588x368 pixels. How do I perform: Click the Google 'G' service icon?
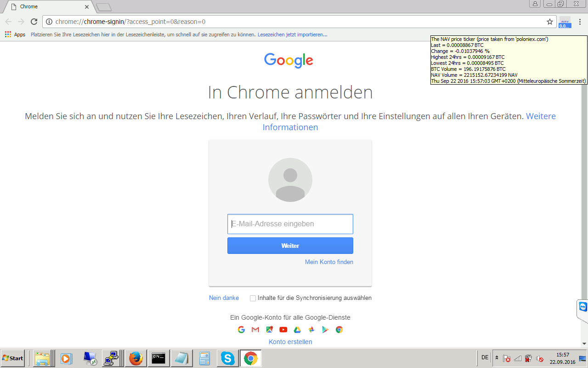[x=241, y=329]
